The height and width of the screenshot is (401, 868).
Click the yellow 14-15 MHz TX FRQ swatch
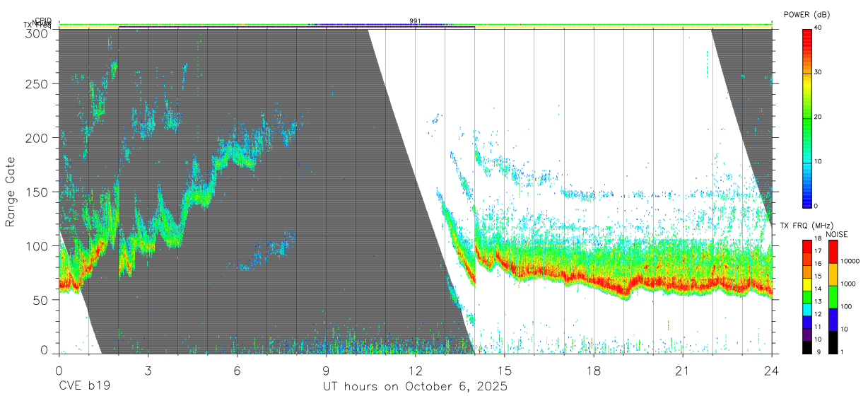pyautogui.click(x=807, y=284)
